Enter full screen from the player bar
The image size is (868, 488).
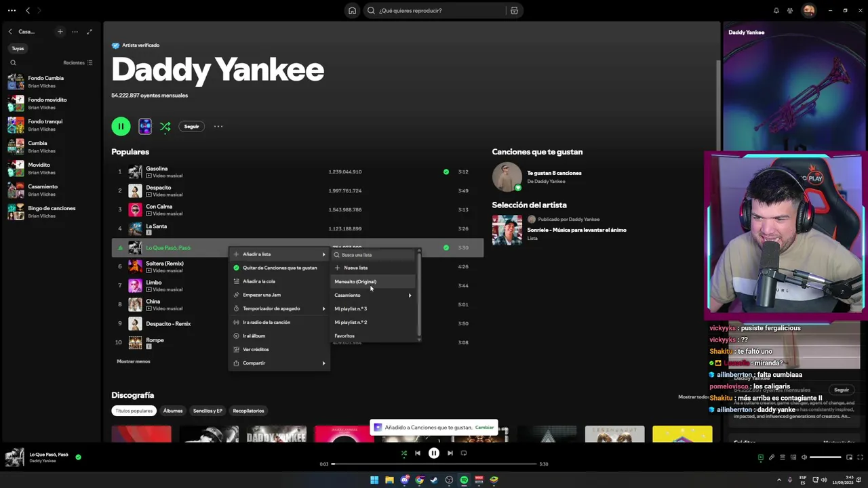(x=860, y=457)
